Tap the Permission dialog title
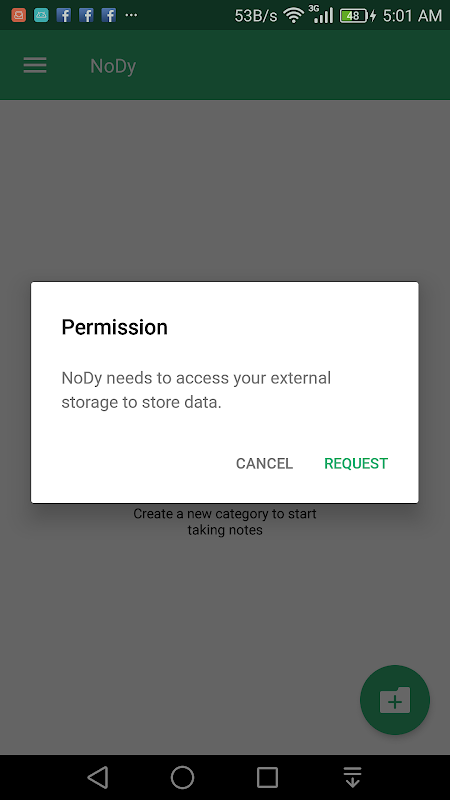Image resolution: width=450 pixels, height=800 pixels. (x=114, y=327)
